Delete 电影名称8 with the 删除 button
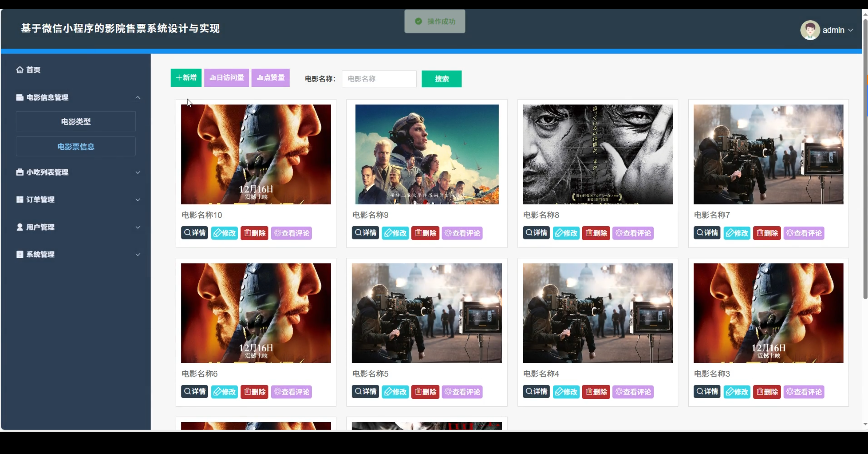 point(596,233)
